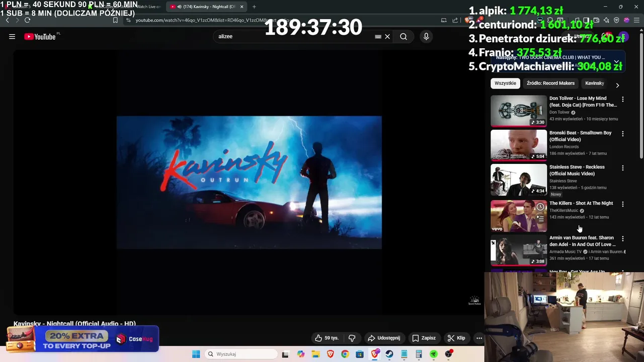Bookmark this page in the address bar
644x362 pixels.
tap(115, 20)
